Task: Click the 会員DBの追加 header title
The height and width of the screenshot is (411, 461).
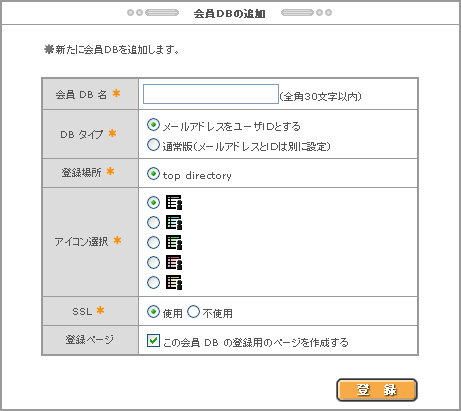Action: coord(230,13)
